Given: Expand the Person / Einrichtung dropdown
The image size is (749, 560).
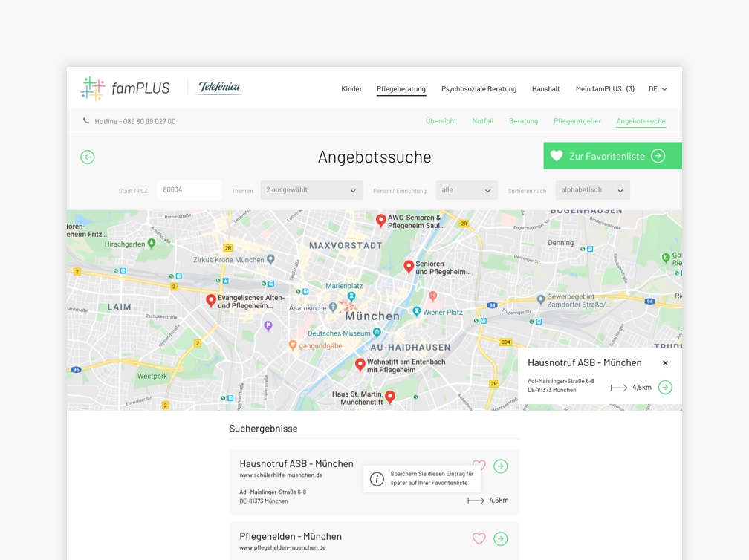Looking at the screenshot, I should (x=467, y=190).
